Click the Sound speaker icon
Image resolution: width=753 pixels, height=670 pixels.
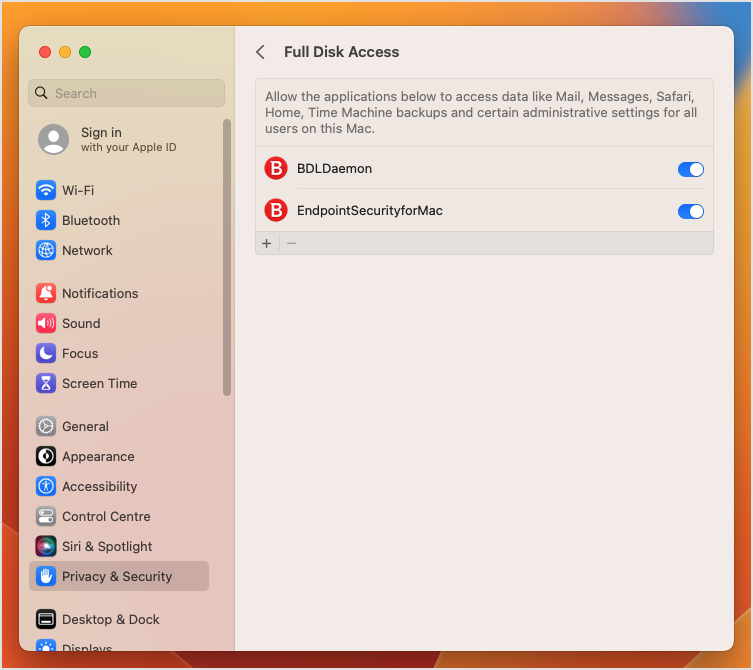(46, 323)
